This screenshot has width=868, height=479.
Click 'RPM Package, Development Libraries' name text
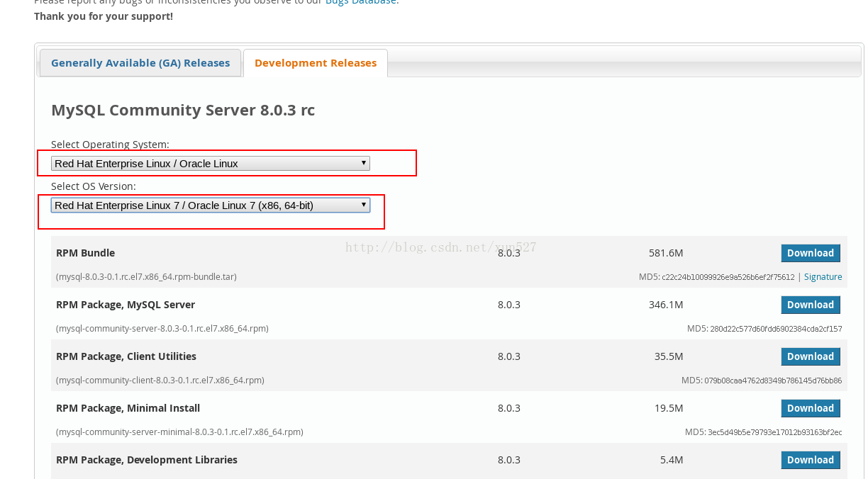[x=147, y=460]
